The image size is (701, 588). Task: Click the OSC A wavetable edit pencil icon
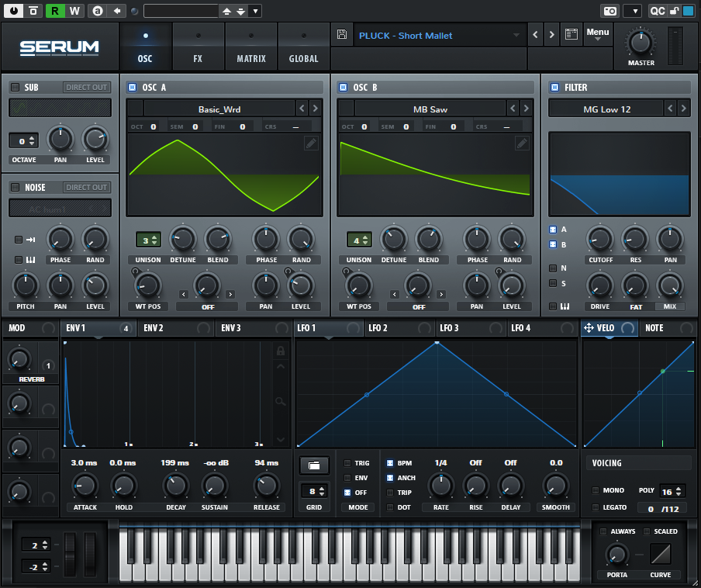click(311, 143)
